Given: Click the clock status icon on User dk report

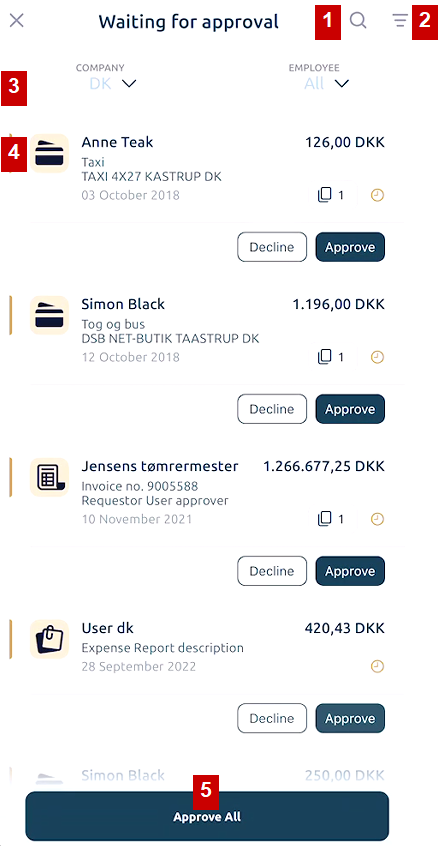Looking at the screenshot, I should [x=378, y=666].
